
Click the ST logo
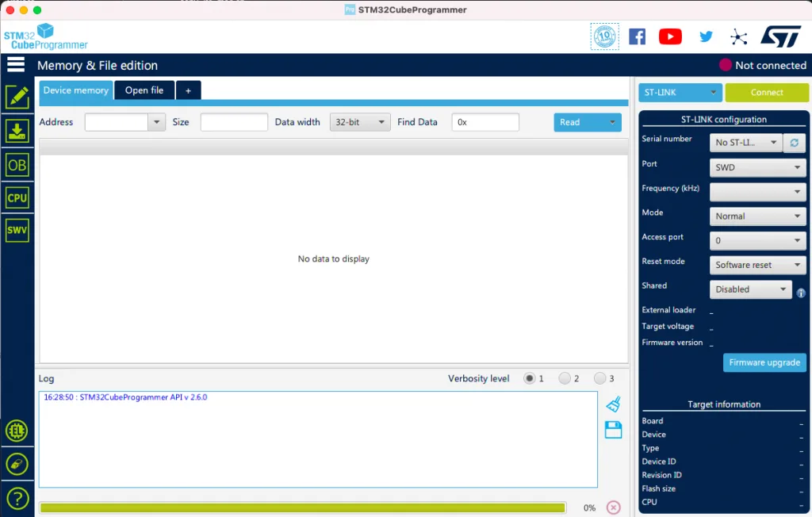click(780, 36)
